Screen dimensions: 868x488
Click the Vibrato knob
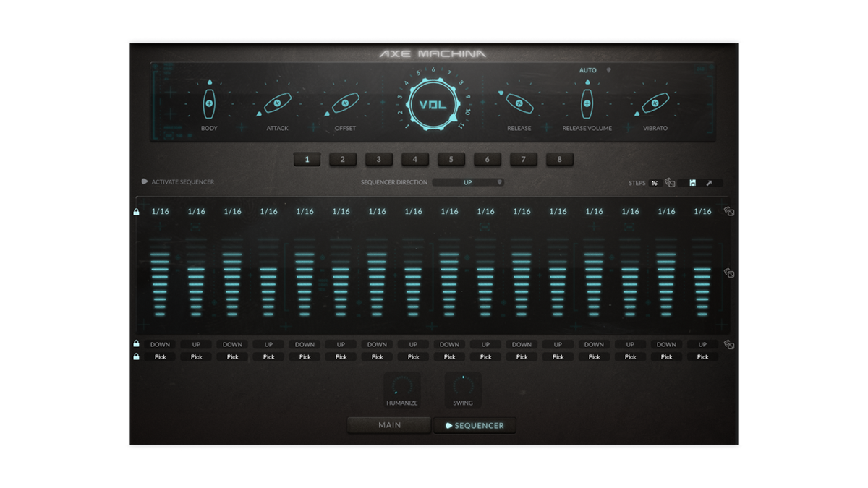(x=655, y=103)
